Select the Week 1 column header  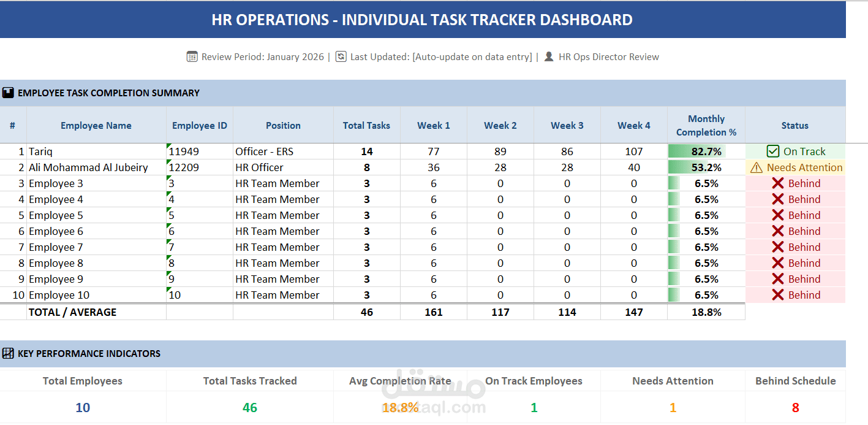pos(434,125)
